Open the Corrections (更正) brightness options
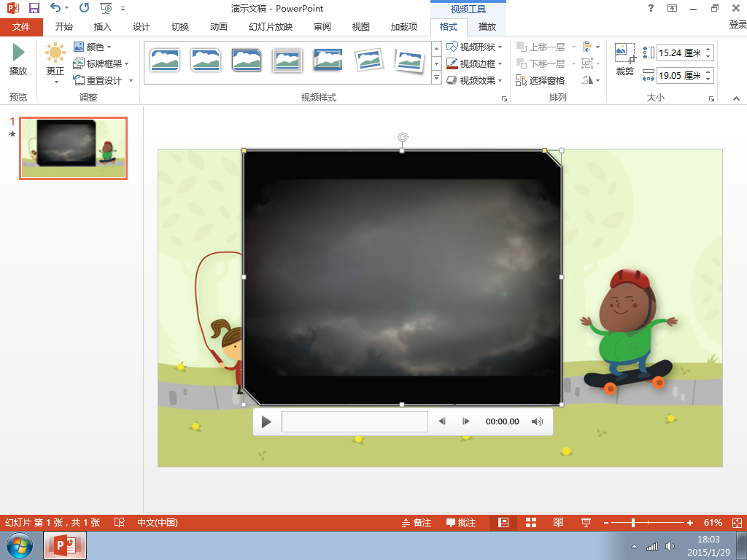747x560 pixels. [55, 63]
